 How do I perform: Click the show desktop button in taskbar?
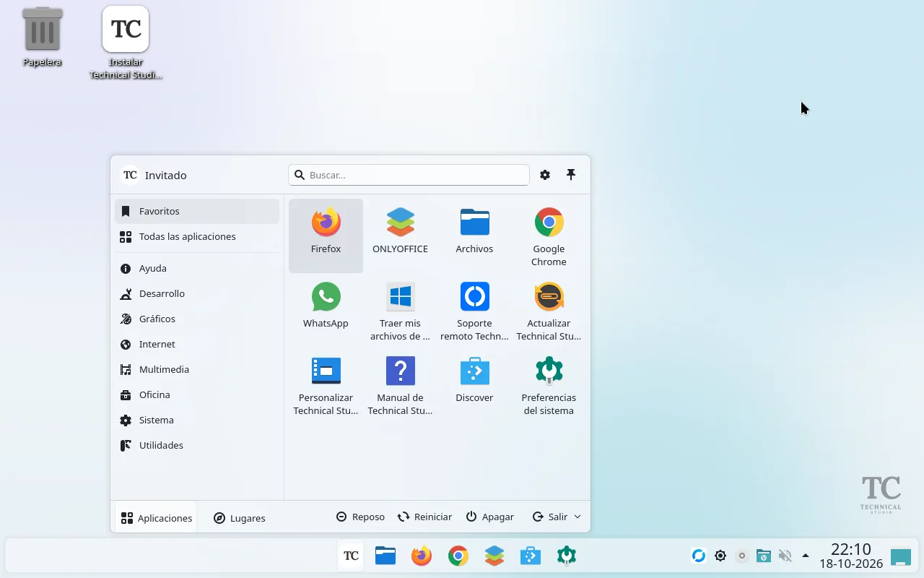tap(901, 556)
